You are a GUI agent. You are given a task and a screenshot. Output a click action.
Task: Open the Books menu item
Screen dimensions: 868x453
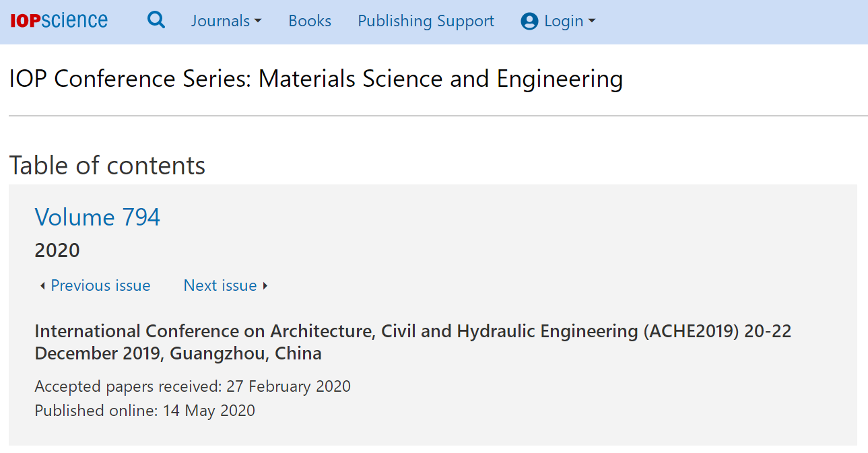[x=310, y=21]
